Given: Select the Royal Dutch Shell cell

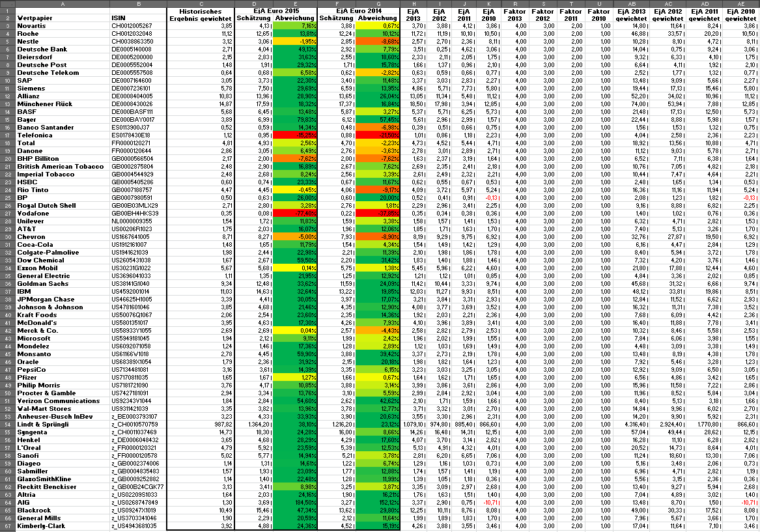Looking at the screenshot, I should pyautogui.click(x=63, y=205).
